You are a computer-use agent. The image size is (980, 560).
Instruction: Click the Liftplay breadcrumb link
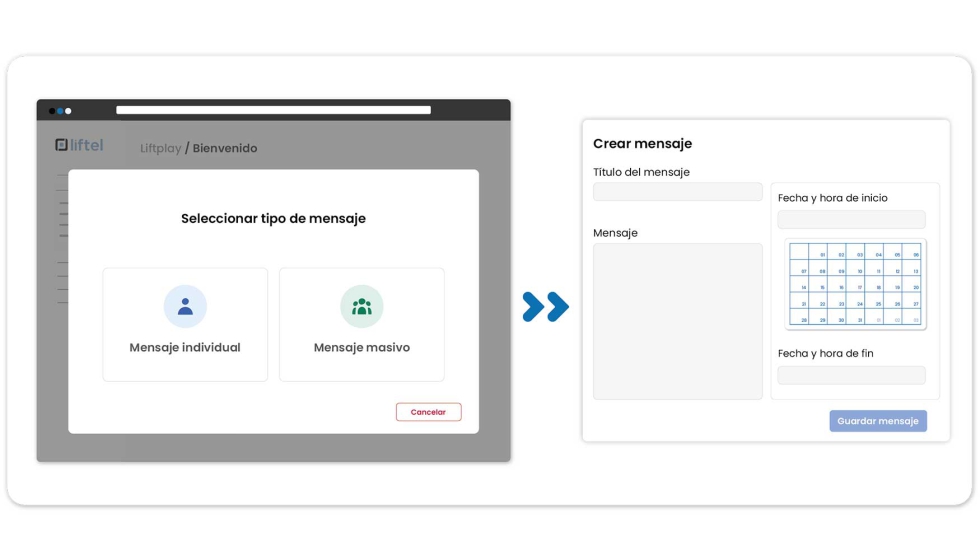160,148
